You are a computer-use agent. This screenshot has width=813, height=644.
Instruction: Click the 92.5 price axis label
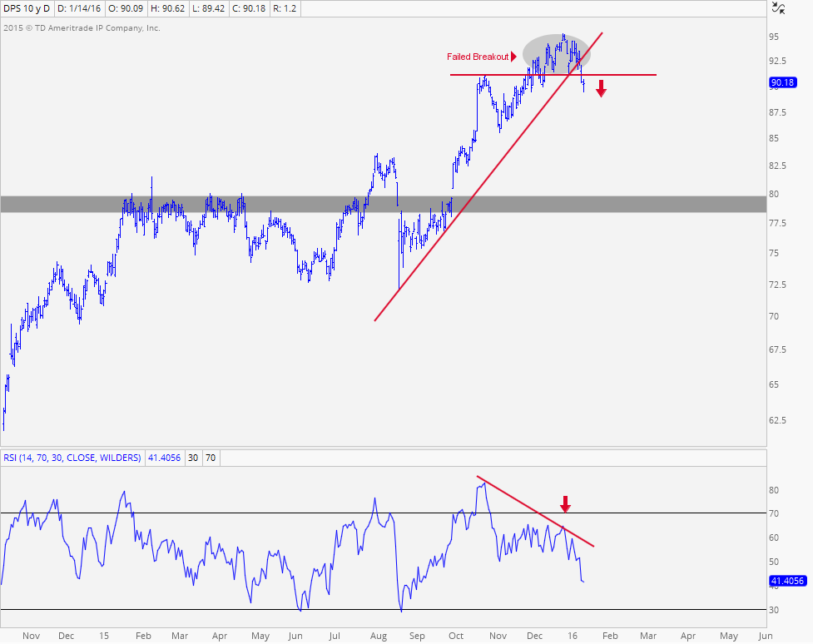[x=777, y=61]
